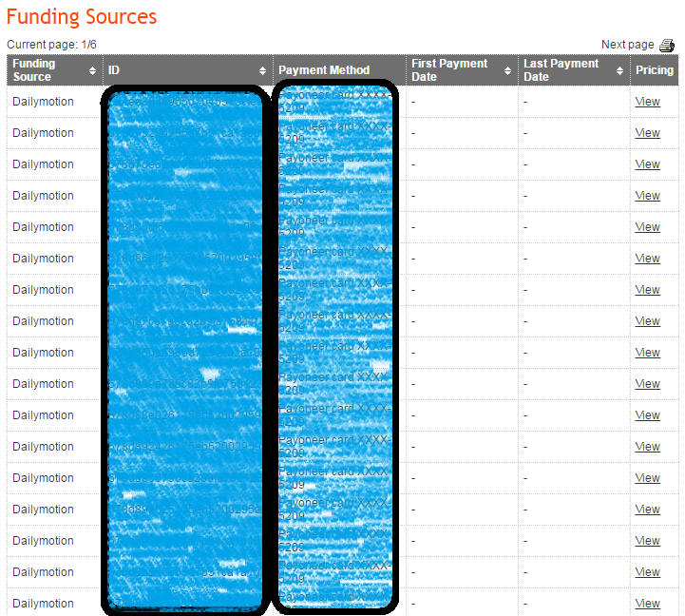Screen dimensions: 685x616
Task: Sort by the Funding Source column arrows
Action: click(92, 70)
